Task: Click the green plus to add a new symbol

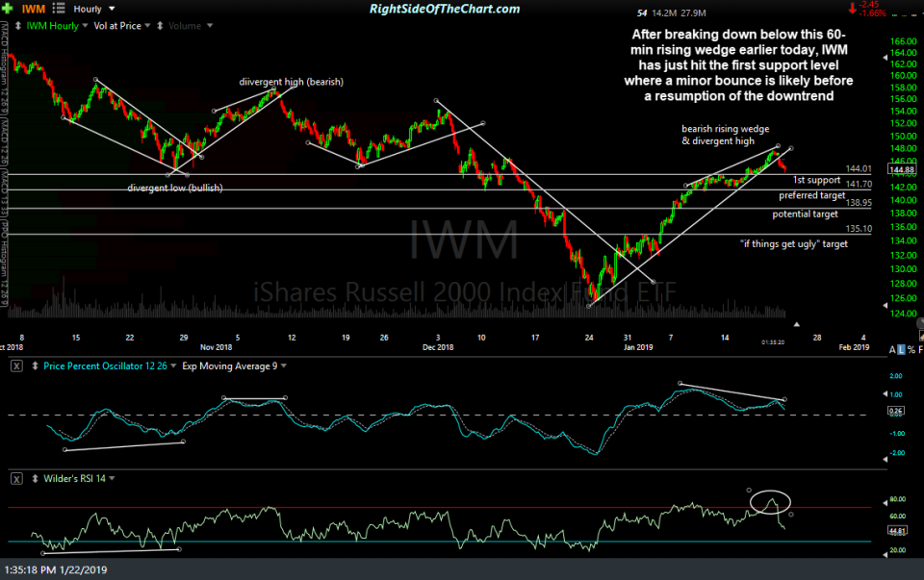Action: (x=8, y=9)
